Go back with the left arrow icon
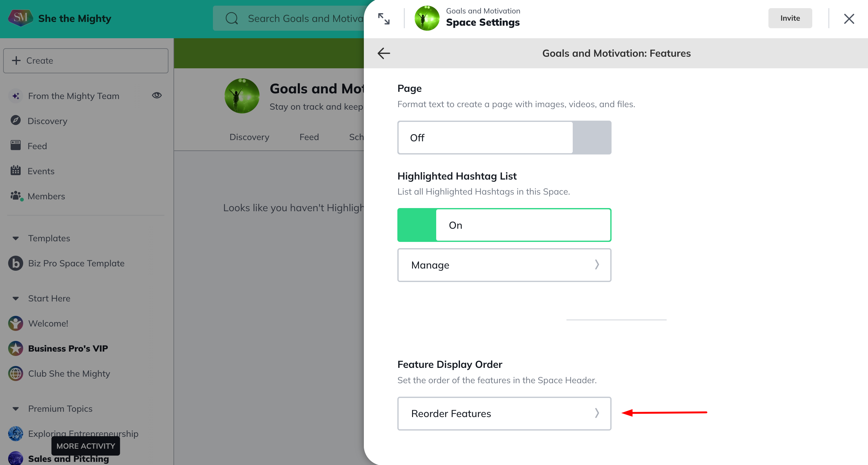The height and width of the screenshot is (465, 868). tap(384, 53)
